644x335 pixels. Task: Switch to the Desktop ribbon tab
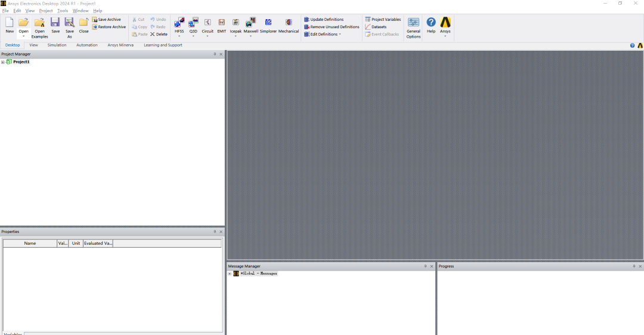click(x=13, y=45)
